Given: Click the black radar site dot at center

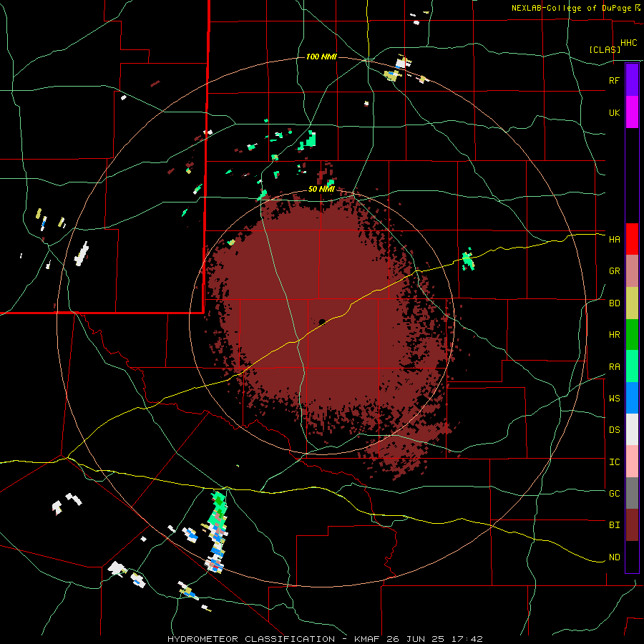Looking at the screenshot, I should coord(322,322).
